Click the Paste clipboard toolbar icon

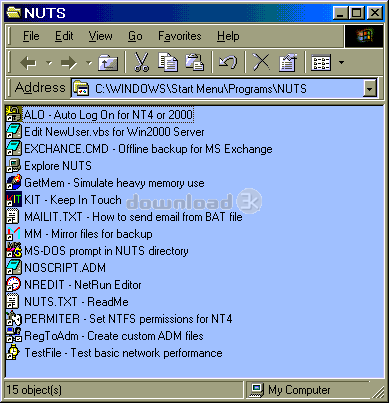pyautogui.click(x=195, y=62)
